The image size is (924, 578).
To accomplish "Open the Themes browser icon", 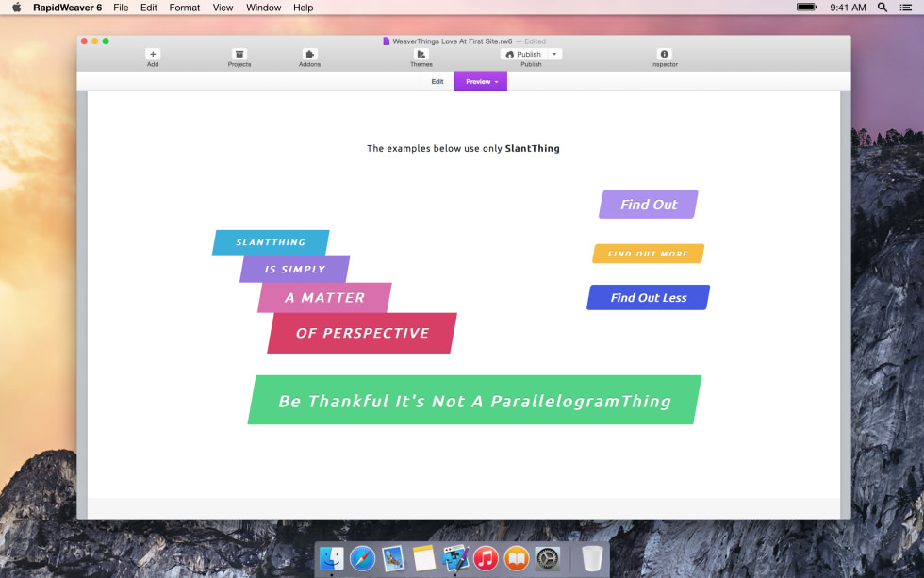I will (421, 54).
